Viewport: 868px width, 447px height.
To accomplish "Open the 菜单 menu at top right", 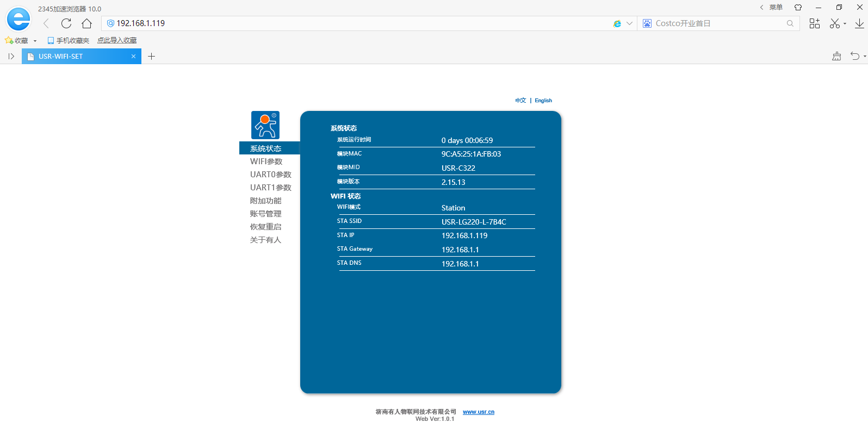I will 776,7.
